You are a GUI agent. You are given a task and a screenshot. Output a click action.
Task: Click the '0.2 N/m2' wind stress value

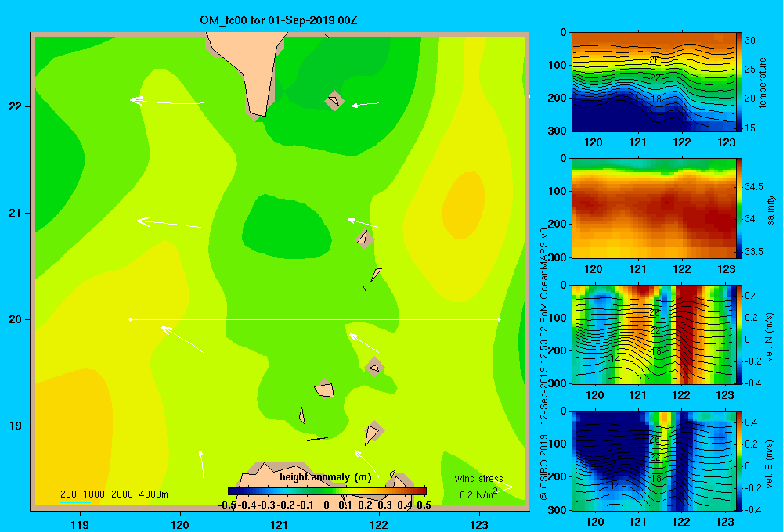tap(478, 494)
